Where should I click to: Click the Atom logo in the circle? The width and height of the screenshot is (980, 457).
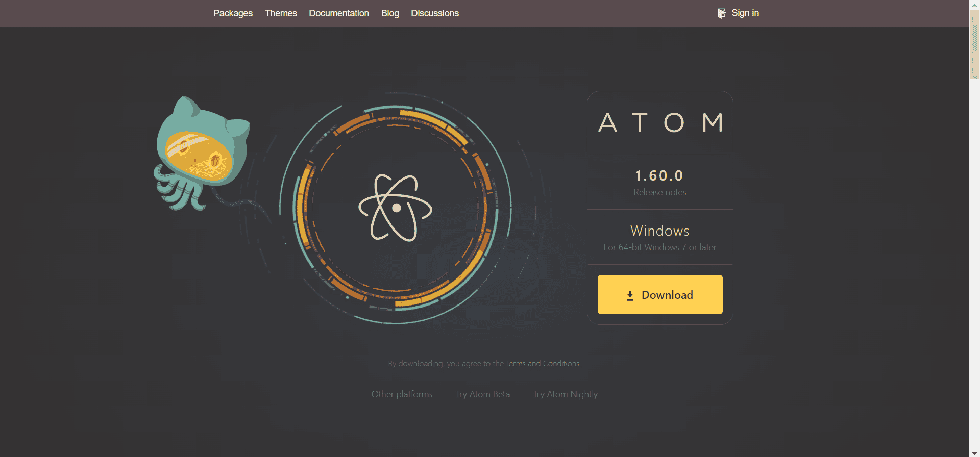point(396,208)
